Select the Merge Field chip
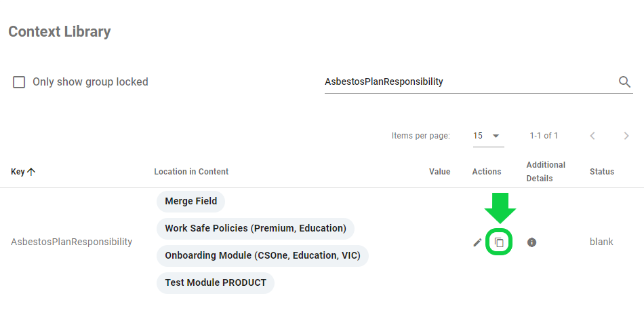The height and width of the screenshot is (313, 644). 190,201
